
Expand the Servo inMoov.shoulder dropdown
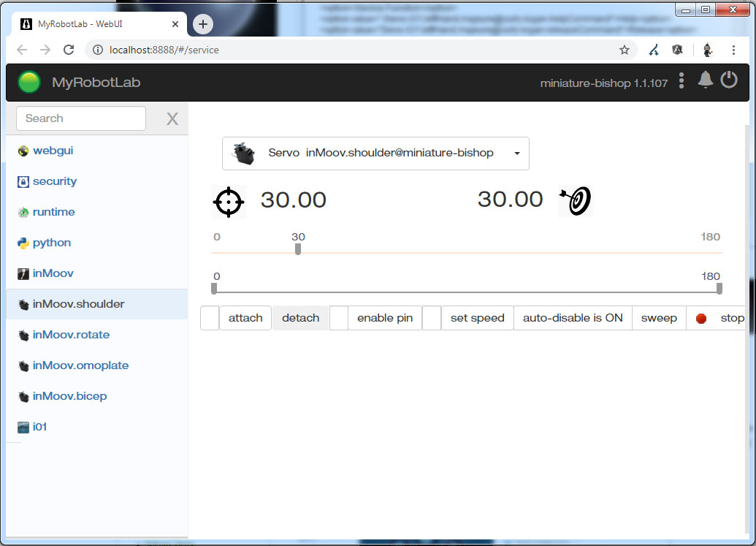click(375, 153)
